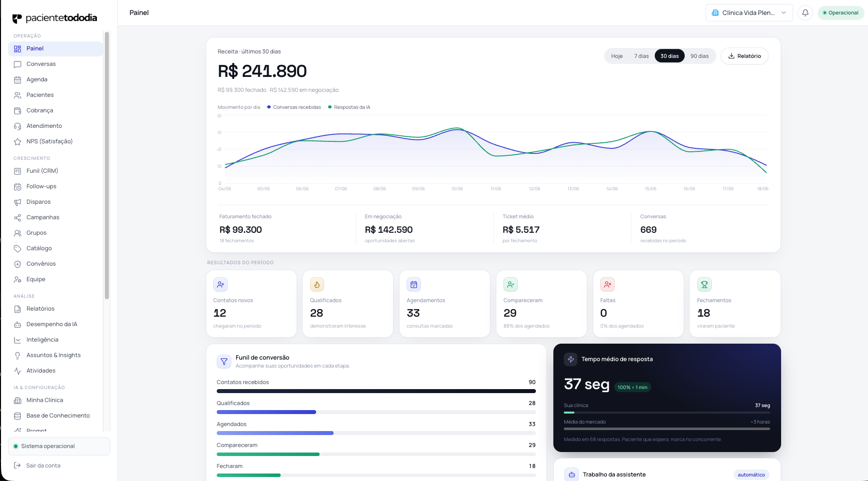Click the sidebar vertical scrollbar
Image resolution: width=868 pixels, height=481 pixels.
[107, 165]
